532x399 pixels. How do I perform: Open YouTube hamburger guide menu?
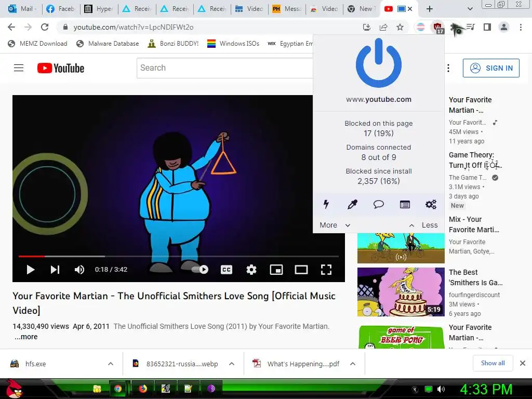[19, 68]
